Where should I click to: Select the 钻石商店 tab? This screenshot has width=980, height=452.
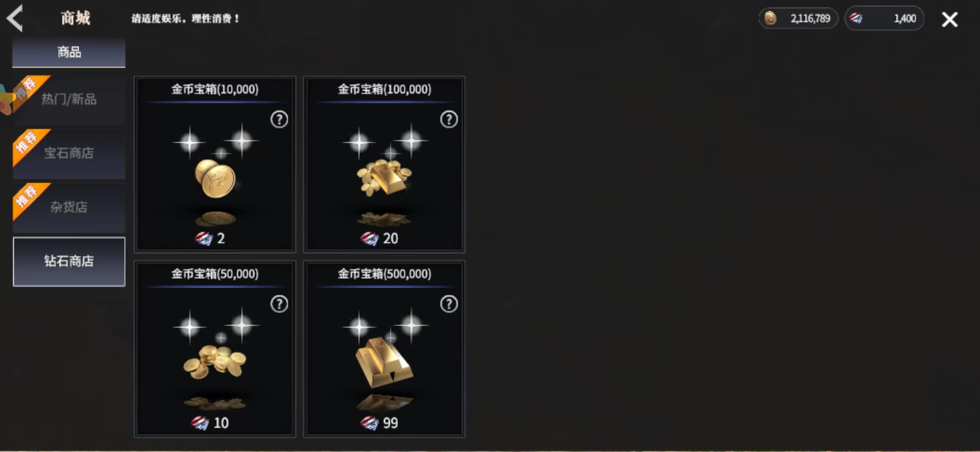coord(69,262)
